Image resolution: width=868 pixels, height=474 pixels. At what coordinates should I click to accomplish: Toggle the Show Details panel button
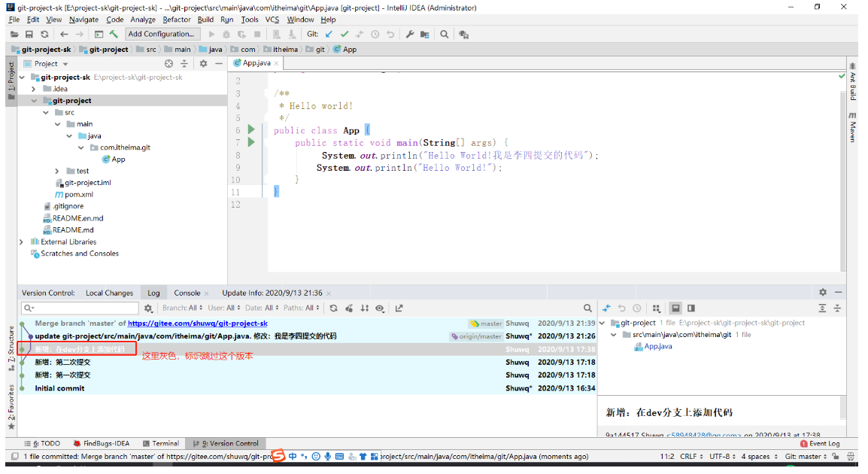tap(675, 308)
